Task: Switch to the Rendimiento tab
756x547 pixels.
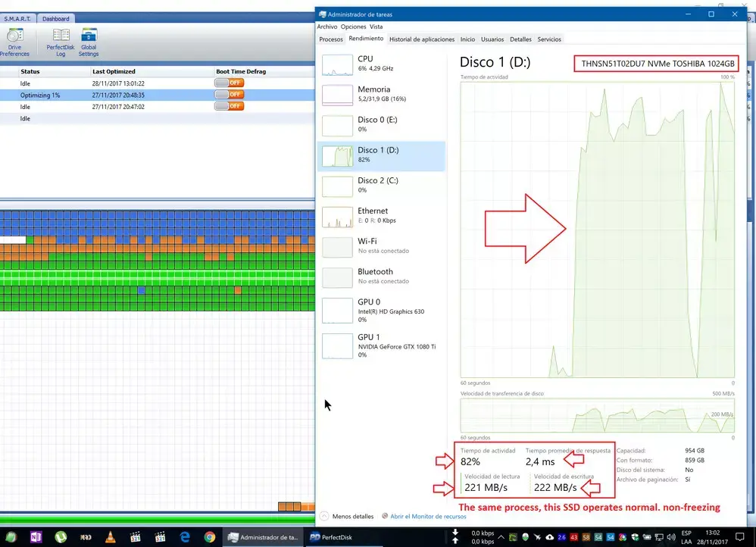Action: click(x=366, y=39)
